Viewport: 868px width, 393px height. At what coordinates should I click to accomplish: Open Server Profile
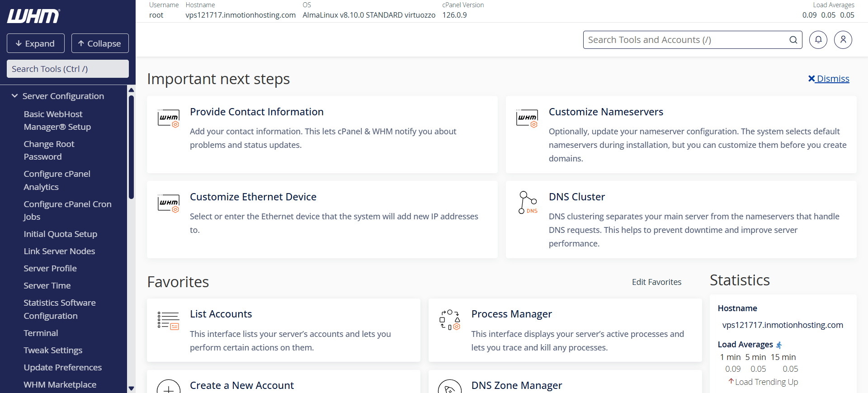click(x=50, y=268)
